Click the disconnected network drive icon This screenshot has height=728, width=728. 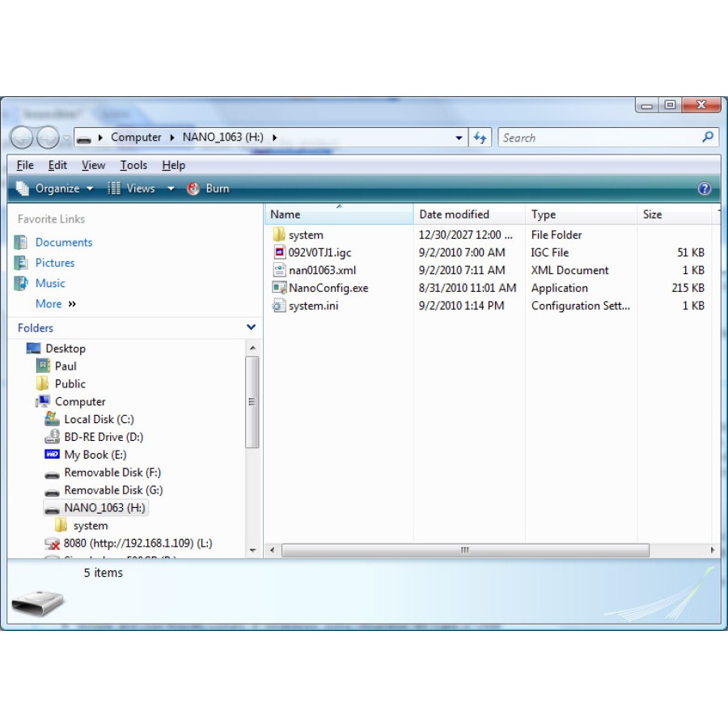tap(52, 544)
